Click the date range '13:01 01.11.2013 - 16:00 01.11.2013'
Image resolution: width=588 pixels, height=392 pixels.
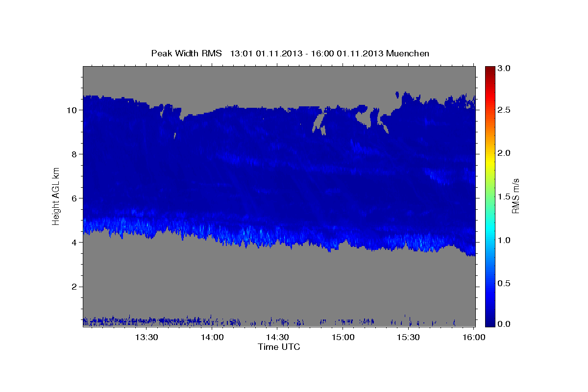(x=306, y=53)
